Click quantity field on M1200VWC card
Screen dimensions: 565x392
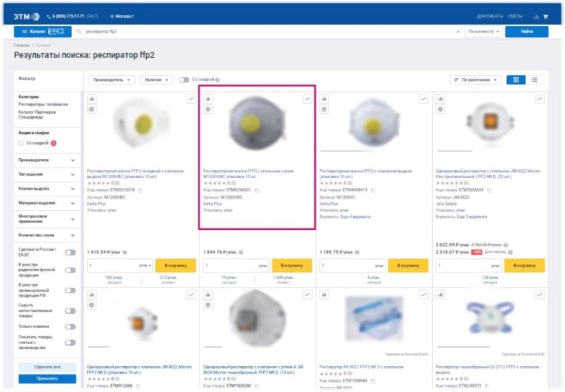click(237, 266)
